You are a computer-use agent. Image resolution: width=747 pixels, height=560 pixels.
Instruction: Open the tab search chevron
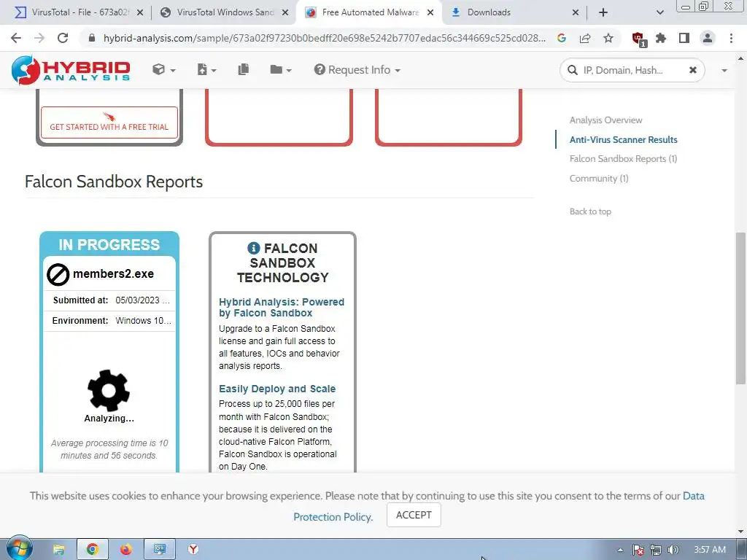click(x=659, y=12)
